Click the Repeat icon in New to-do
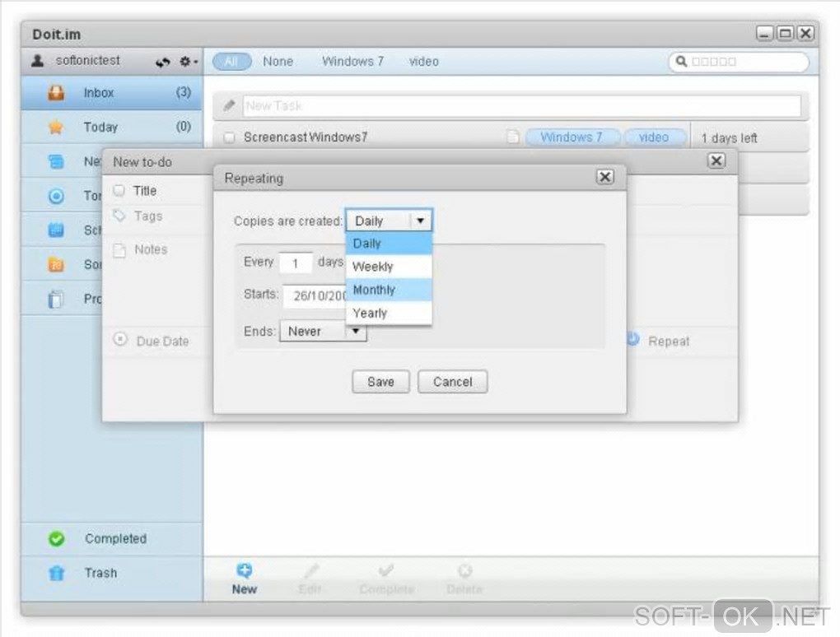 tap(633, 339)
